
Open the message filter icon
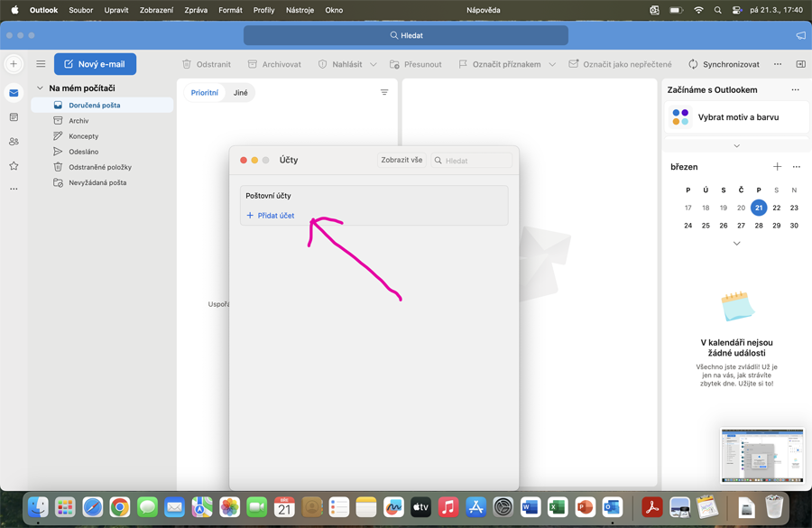click(x=384, y=93)
